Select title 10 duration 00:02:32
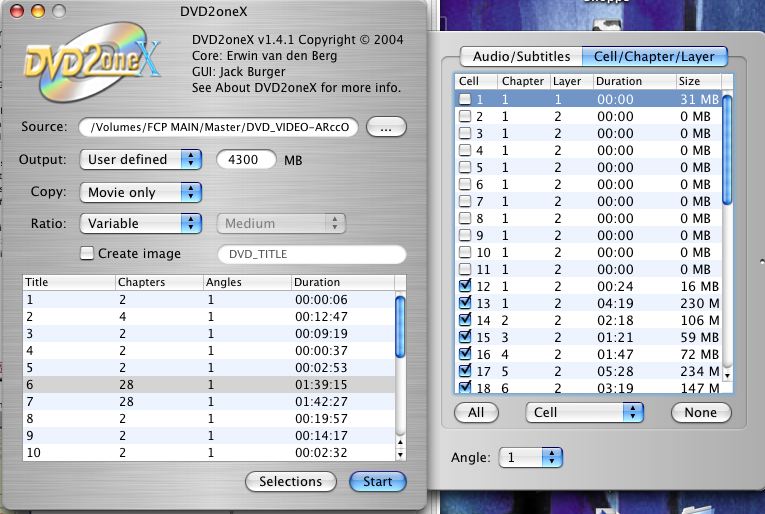 tap(322, 453)
